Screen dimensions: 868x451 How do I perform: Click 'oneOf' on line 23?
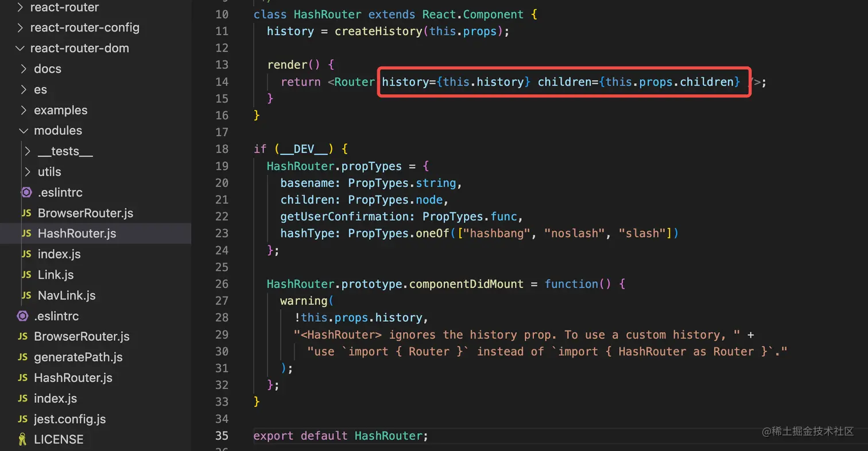coord(433,234)
